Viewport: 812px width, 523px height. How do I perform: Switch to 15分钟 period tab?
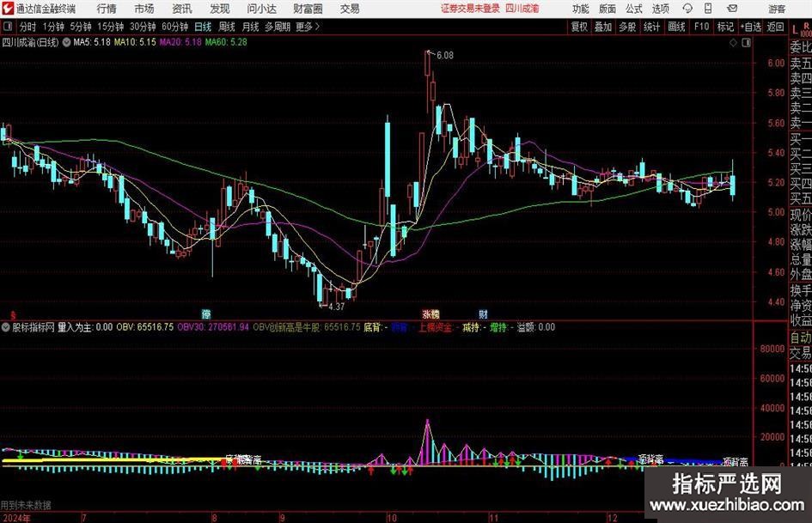[x=110, y=27]
